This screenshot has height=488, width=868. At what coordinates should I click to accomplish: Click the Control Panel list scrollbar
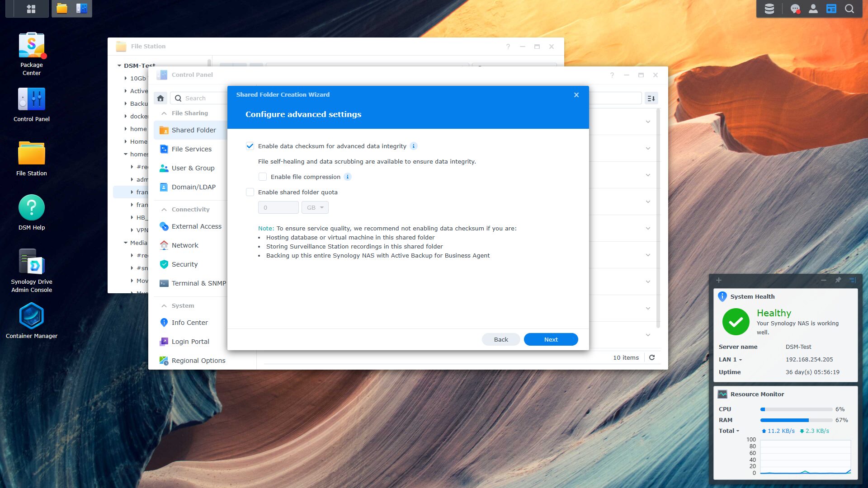[658, 218]
